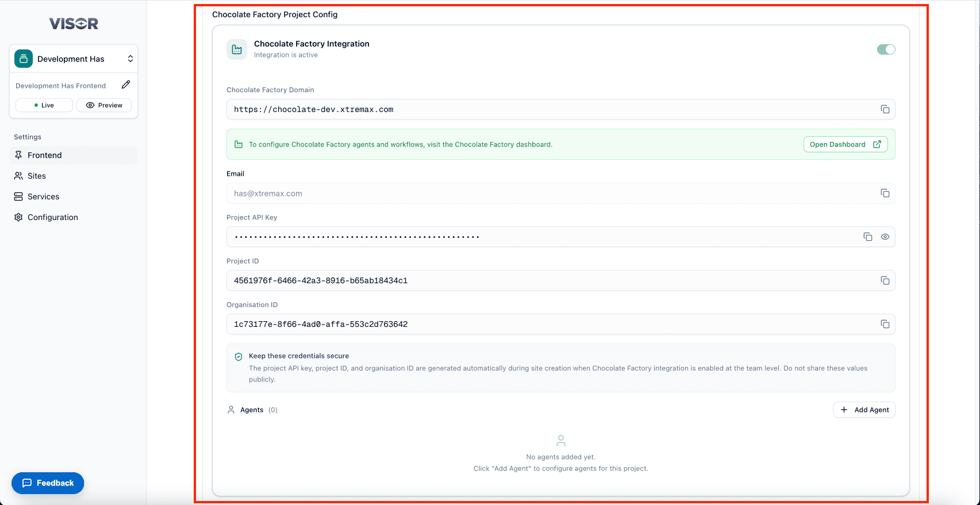Reveal the hidden Project API Key
Viewport: 980px width, 505px height.
pyautogui.click(x=885, y=237)
